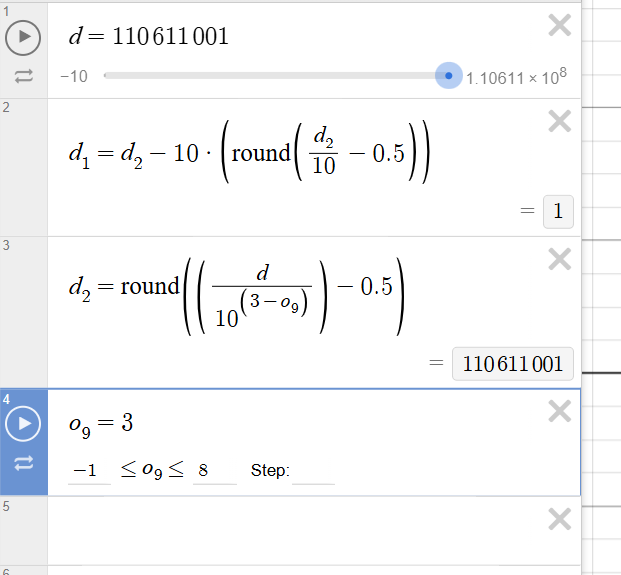The image size is (621, 575).
Task: Set the Step value field for o9
Action: coord(314,470)
